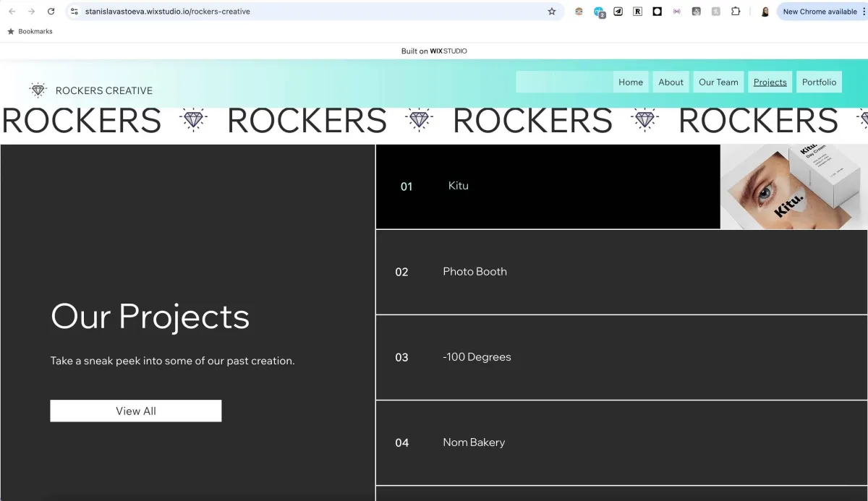Go back to the previous page
Viewport: 868px width, 501px height.
[x=12, y=12]
